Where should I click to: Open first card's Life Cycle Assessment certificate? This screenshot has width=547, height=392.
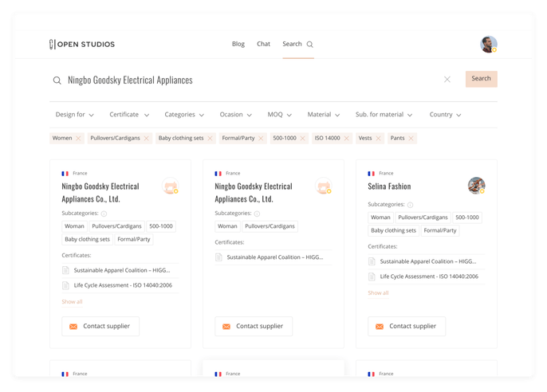(x=120, y=285)
